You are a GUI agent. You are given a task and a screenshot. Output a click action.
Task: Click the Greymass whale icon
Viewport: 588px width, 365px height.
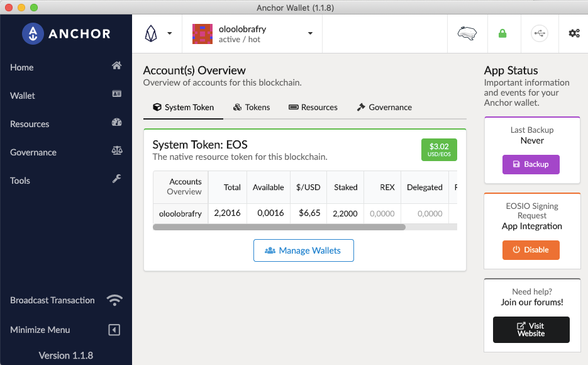tap(467, 33)
